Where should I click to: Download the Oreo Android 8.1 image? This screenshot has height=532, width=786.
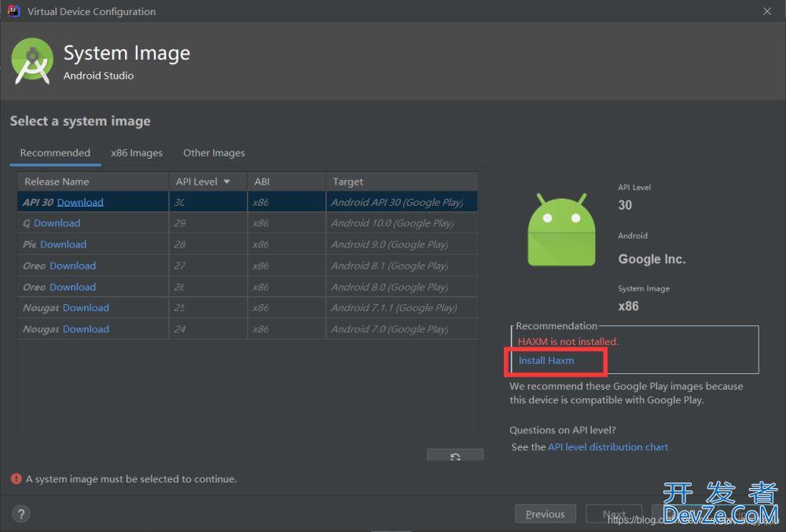pos(72,266)
